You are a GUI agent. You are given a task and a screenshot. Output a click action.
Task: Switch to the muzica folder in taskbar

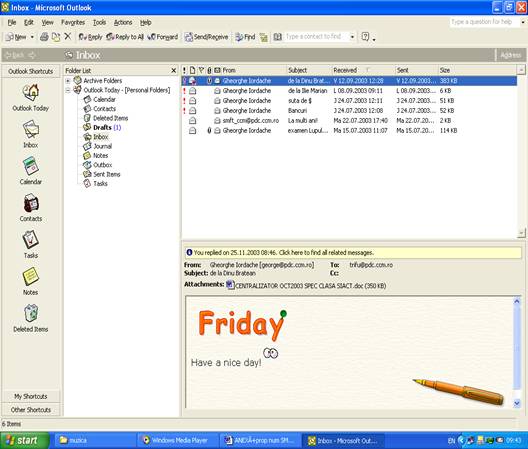tap(94, 440)
